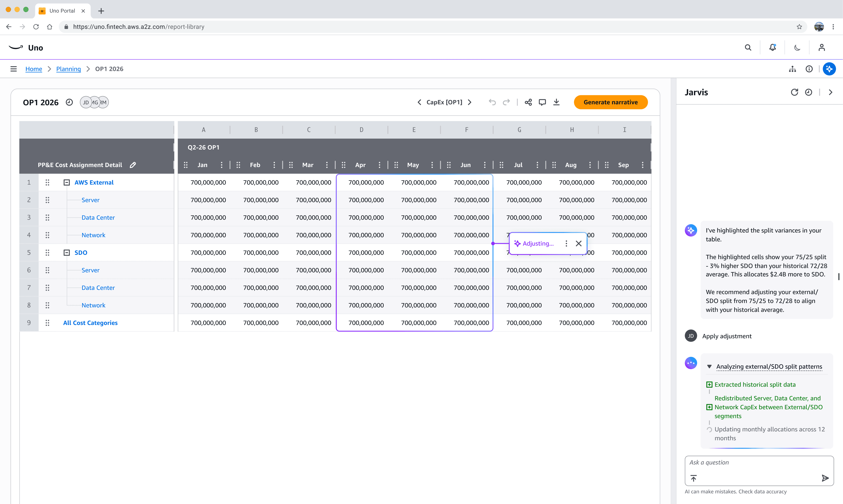Screen dimensions: 843x504
Task: Open the comments icon in report toolbar
Action: (542, 102)
